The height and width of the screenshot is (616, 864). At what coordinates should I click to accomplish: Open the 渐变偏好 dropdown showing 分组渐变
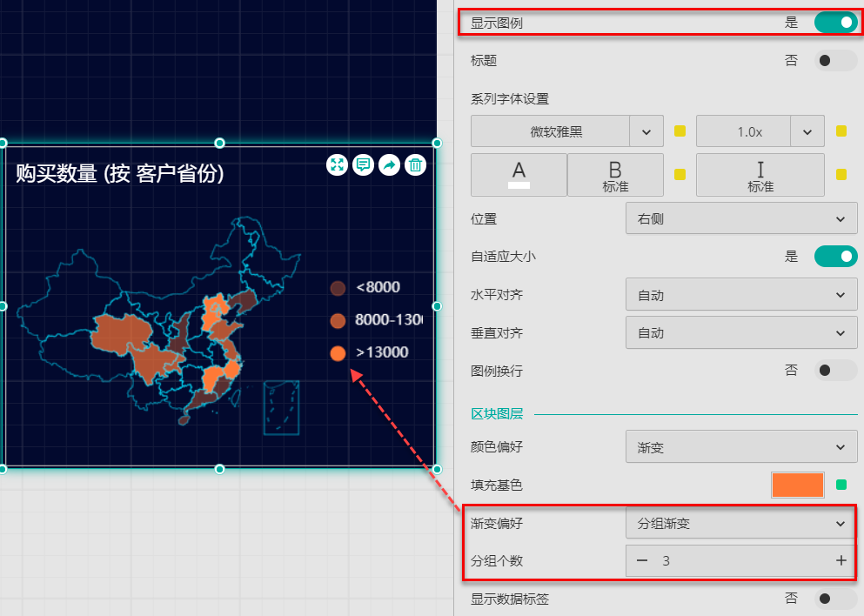(739, 524)
